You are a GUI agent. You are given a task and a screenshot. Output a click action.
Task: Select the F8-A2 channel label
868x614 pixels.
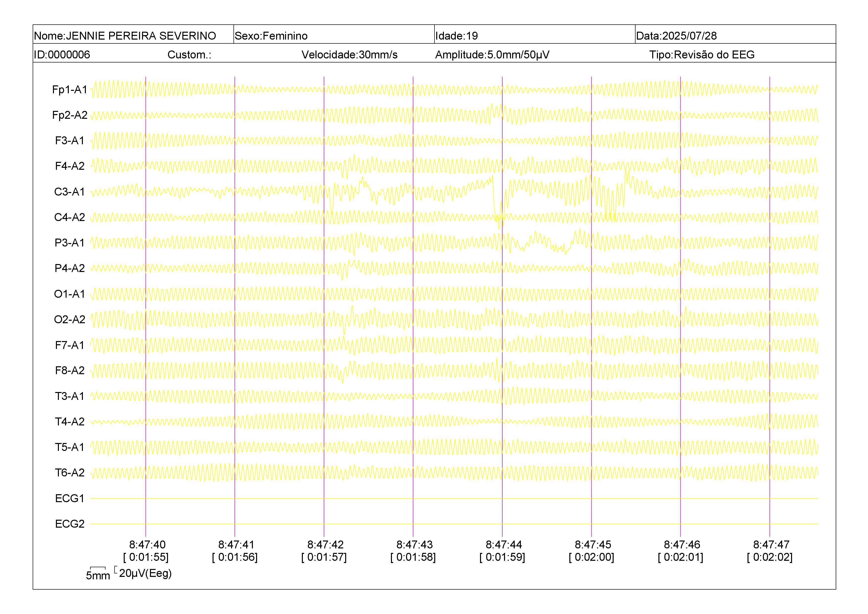point(70,370)
